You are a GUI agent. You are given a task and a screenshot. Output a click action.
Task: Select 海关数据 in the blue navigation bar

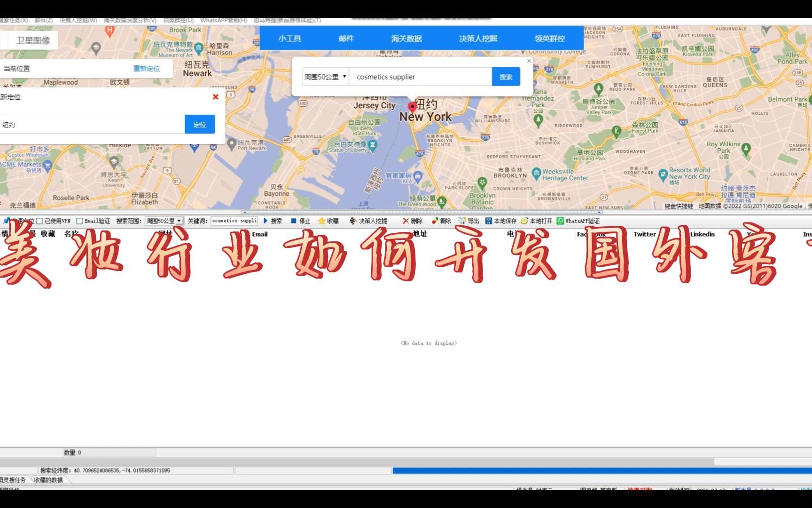[406, 39]
